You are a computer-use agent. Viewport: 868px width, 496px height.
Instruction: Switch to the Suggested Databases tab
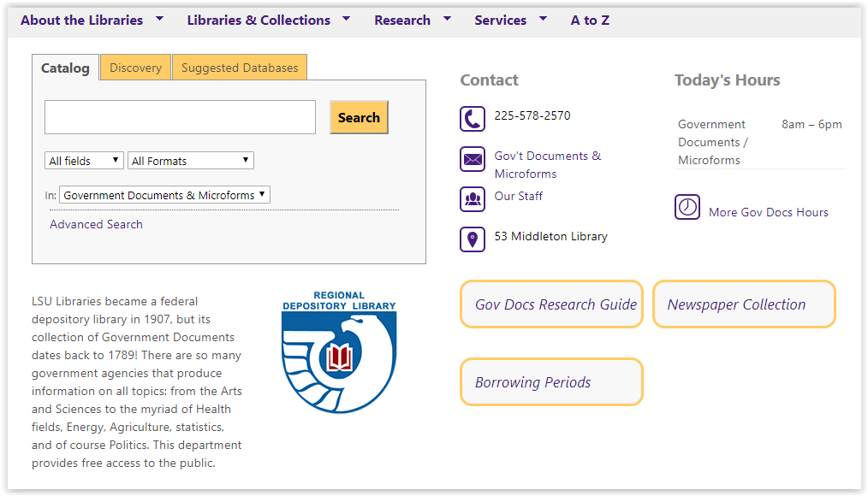pos(240,68)
